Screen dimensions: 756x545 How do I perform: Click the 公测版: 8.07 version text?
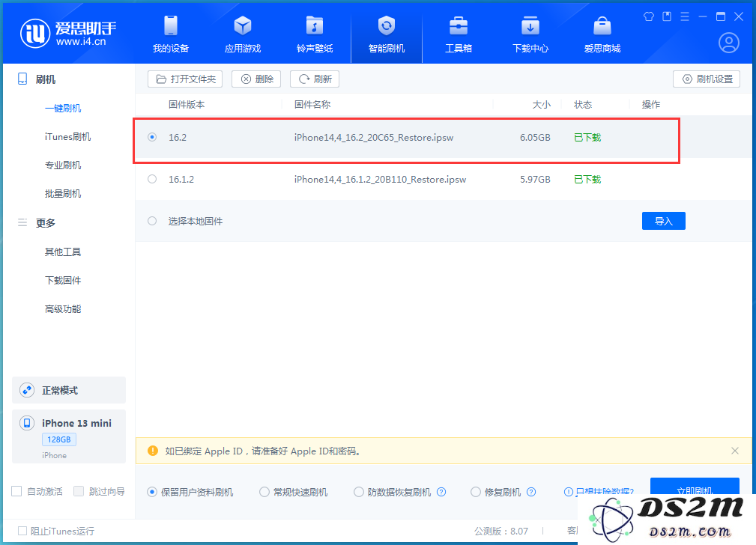501,531
